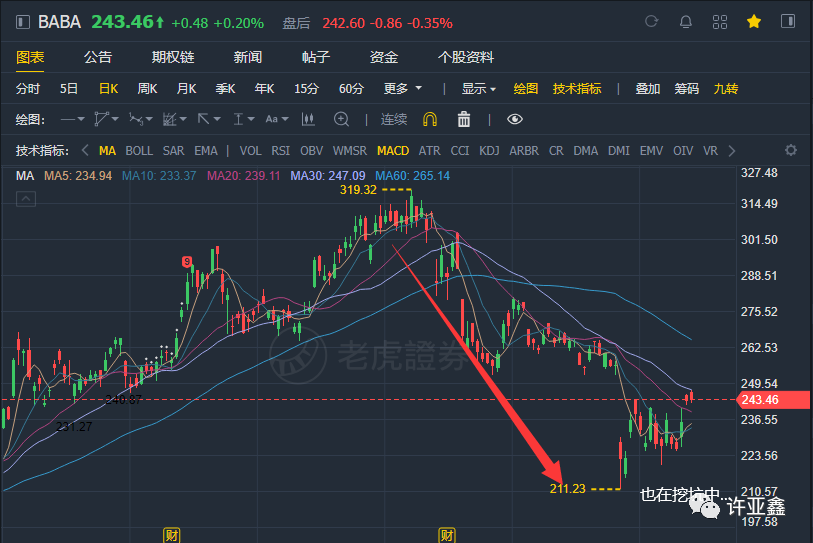
Task: Select the 周K weekly timeframe
Action: 147,89
